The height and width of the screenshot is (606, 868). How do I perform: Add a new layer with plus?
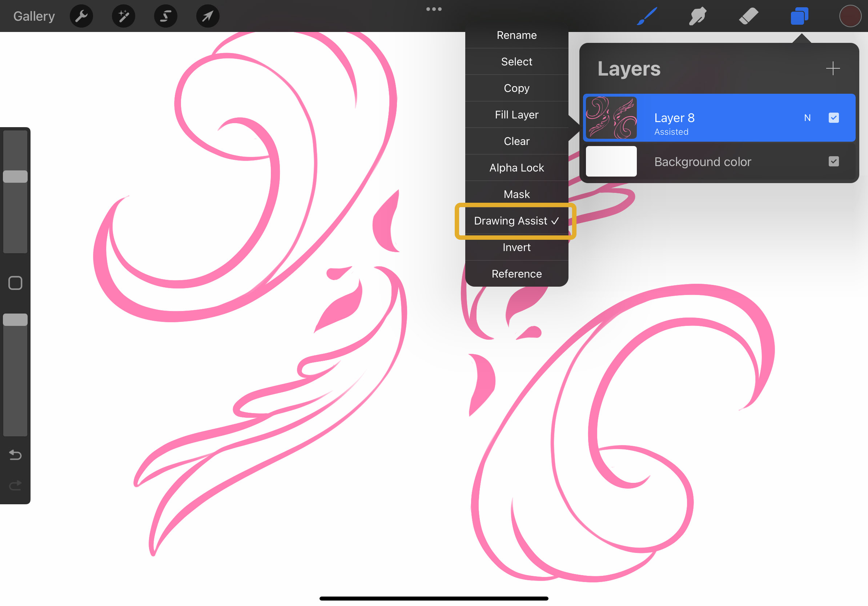[832, 68]
